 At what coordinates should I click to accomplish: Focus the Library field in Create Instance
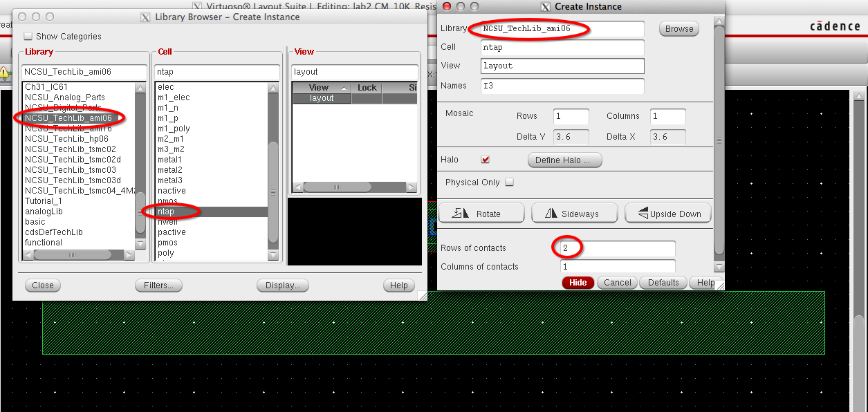pos(562,29)
